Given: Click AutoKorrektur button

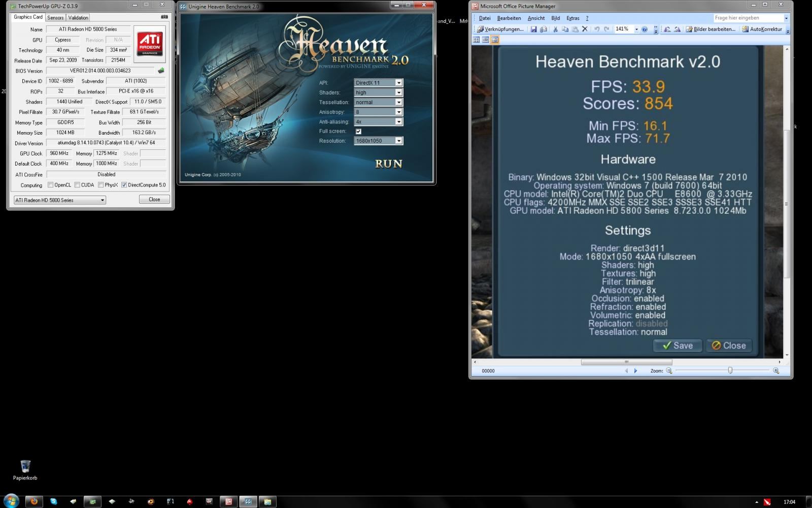Looking at the screenshot, I should coord(762,29).
